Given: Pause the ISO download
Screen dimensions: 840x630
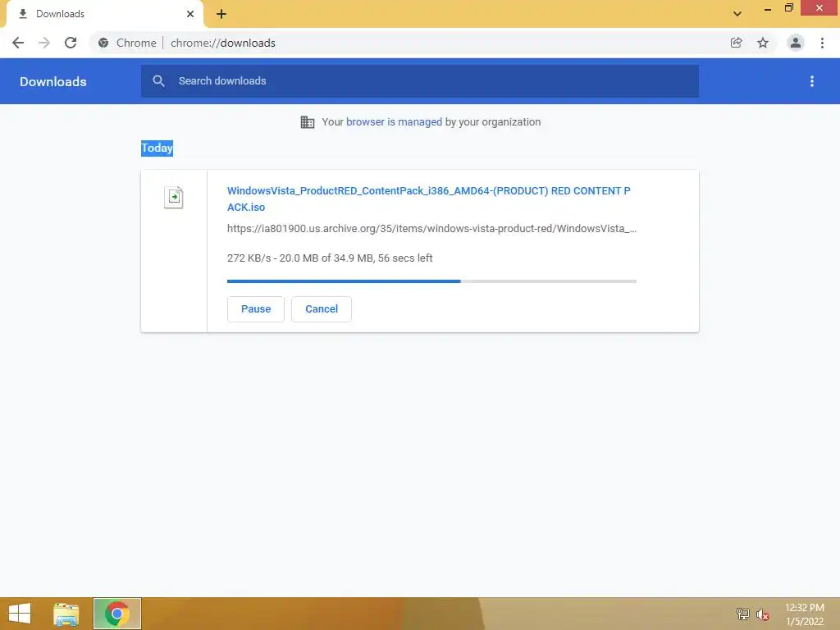Looking at the screenshot, I should [x=256, y=309].
